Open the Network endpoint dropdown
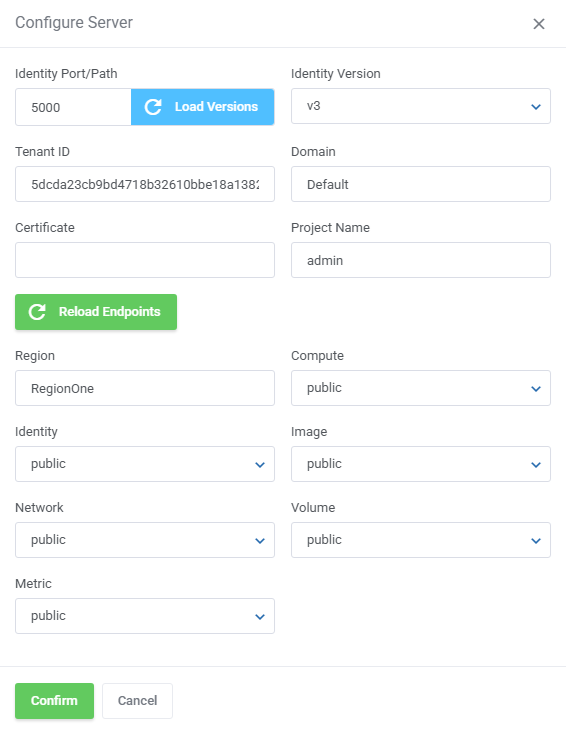Screen dimensions: 566x734 pos(145,540)
